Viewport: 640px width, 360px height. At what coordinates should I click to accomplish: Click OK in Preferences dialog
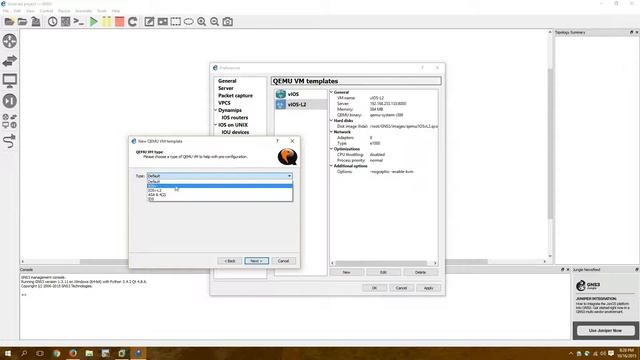click(x=374, y=288)
